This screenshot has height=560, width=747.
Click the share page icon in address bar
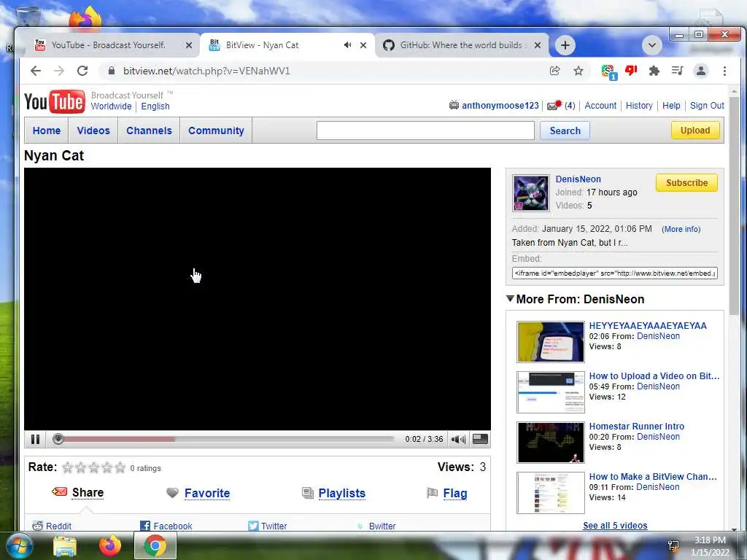point(554,71)
